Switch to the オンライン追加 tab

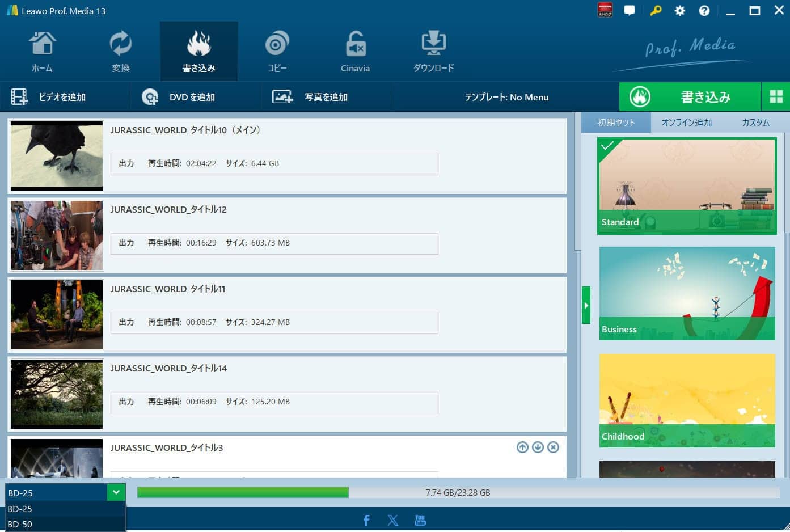pyautogui.click(x=687, y=123)
